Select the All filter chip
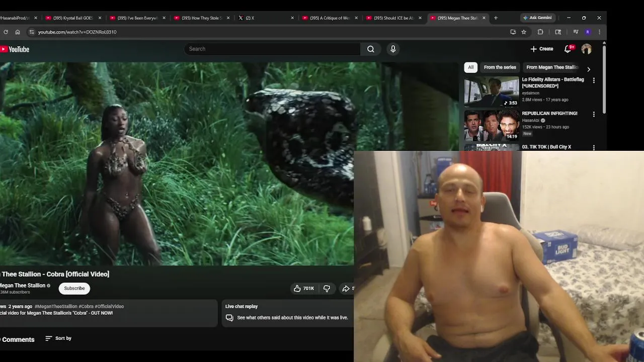This screenshot has width=644, height=362. 471,67
